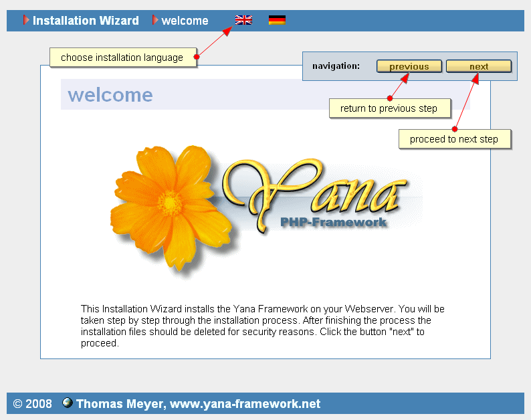Click the red arrow beside welcome breadcrumb

point(155,20)
